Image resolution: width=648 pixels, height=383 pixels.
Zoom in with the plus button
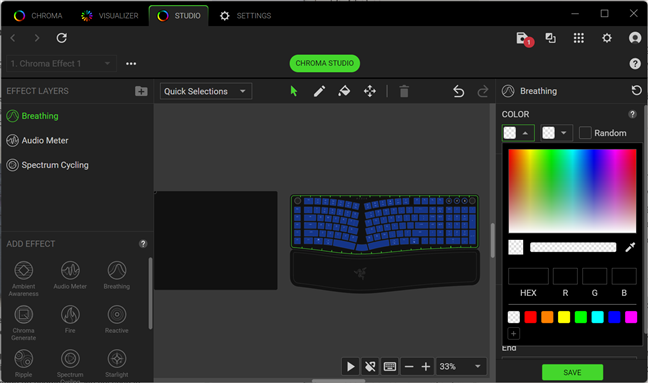click(x=426, y=366)
